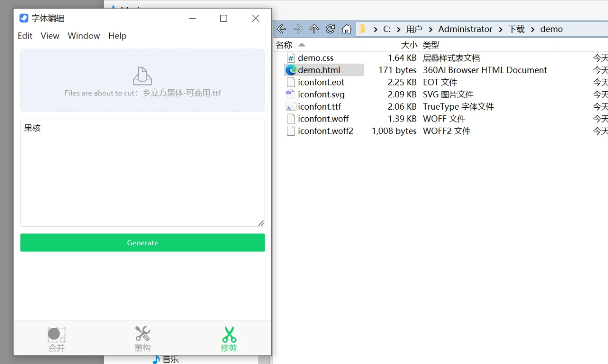This screenshot has height=364, width=608.
Task: Expand the chevron before C: in path
Action: click(x=375, y=29)
